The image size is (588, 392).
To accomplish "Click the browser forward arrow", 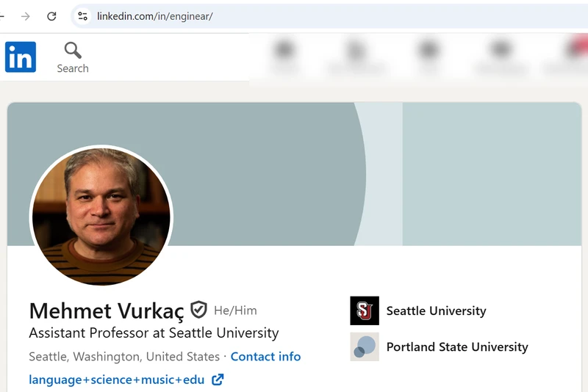I will tap(25, 16).
